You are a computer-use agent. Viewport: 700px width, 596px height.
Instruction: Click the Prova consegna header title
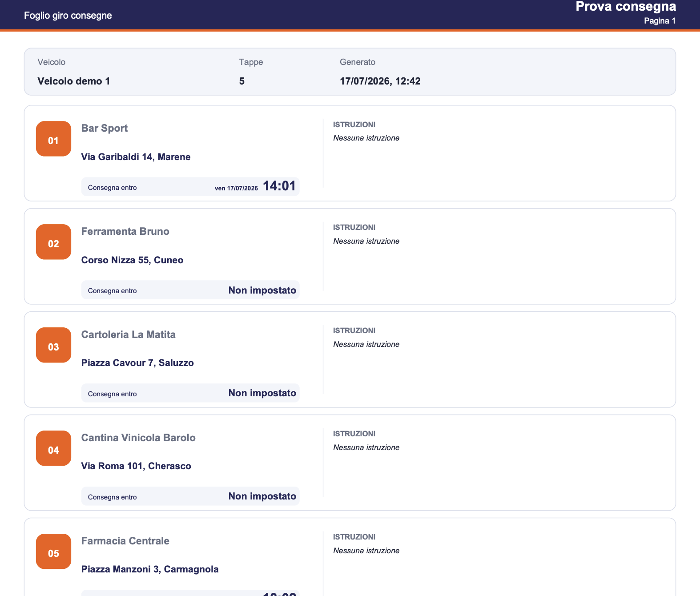(626, 6)
